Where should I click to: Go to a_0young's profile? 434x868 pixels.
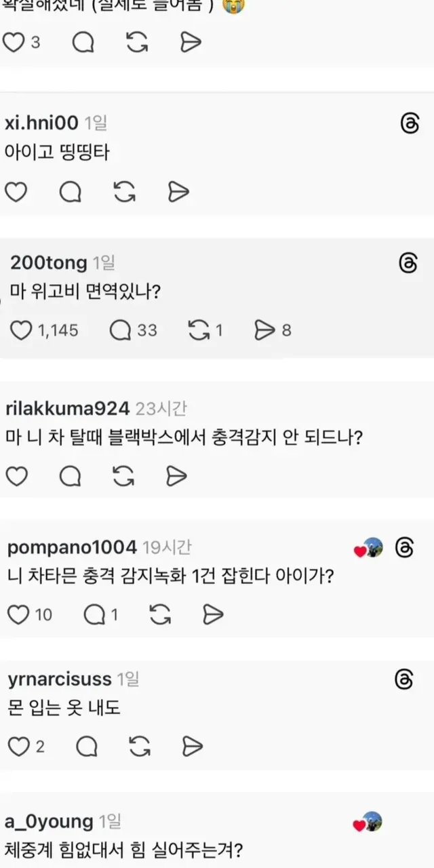click(x=49, y=822)
